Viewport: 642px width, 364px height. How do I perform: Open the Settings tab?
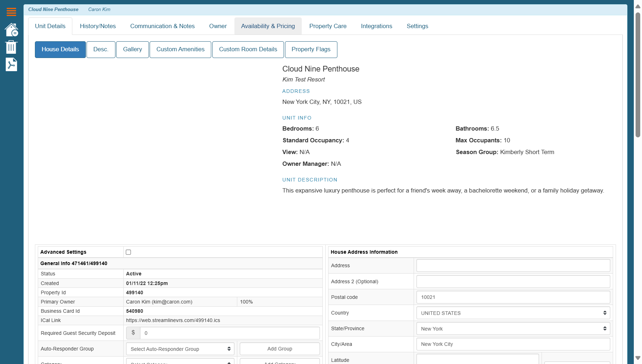click(x=417, y=26)
